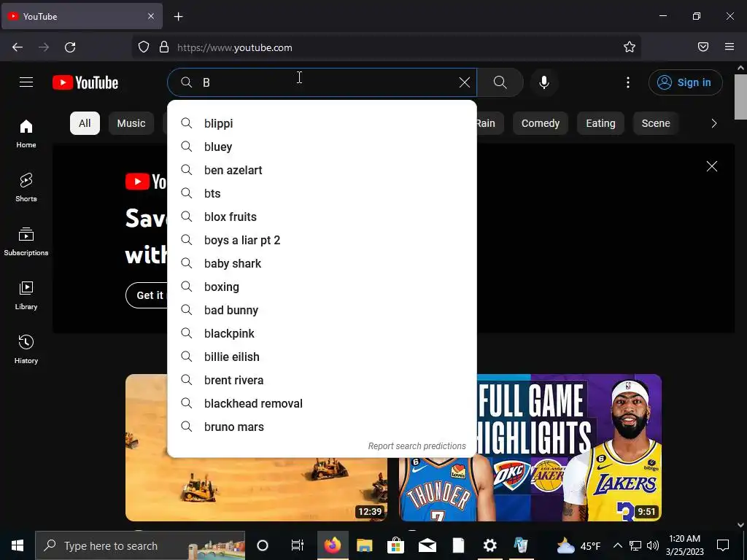Viewport: 747px width, 560px height.
Task: Choose the 'boys a liar pt 2' suggestion
Action: 322,240
